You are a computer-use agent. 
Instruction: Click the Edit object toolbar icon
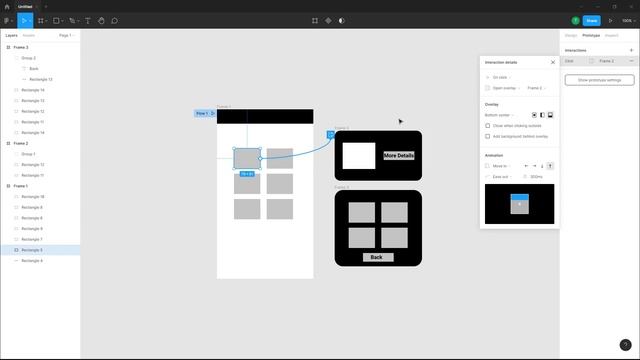click(x=315, y=21)
